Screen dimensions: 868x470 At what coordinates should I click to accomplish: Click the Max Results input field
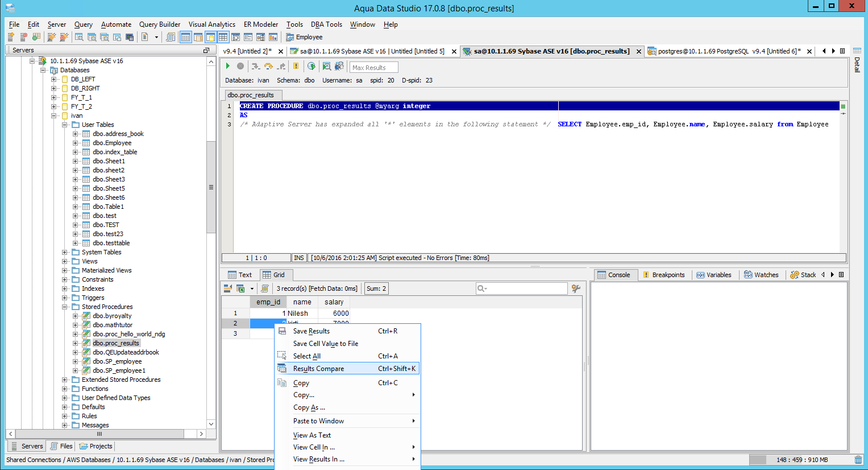pos(373,67)
